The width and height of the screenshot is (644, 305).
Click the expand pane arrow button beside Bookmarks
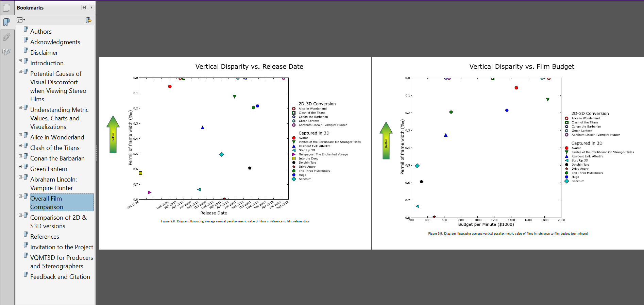[91, 7]
